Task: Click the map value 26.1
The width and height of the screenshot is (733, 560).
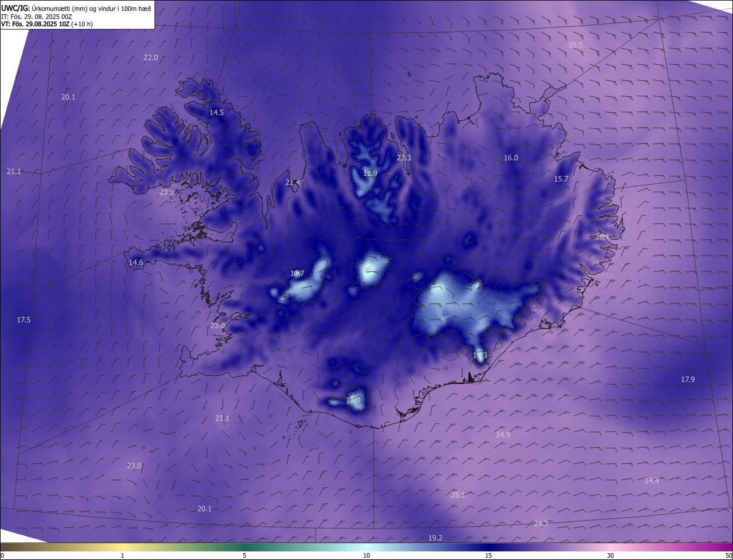Action: tap(603, 237)
